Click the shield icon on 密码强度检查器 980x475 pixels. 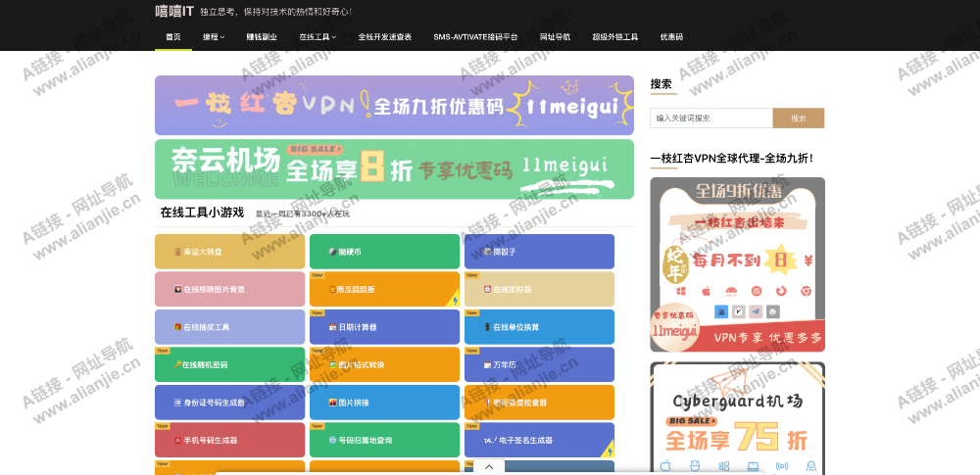(487, 403)
